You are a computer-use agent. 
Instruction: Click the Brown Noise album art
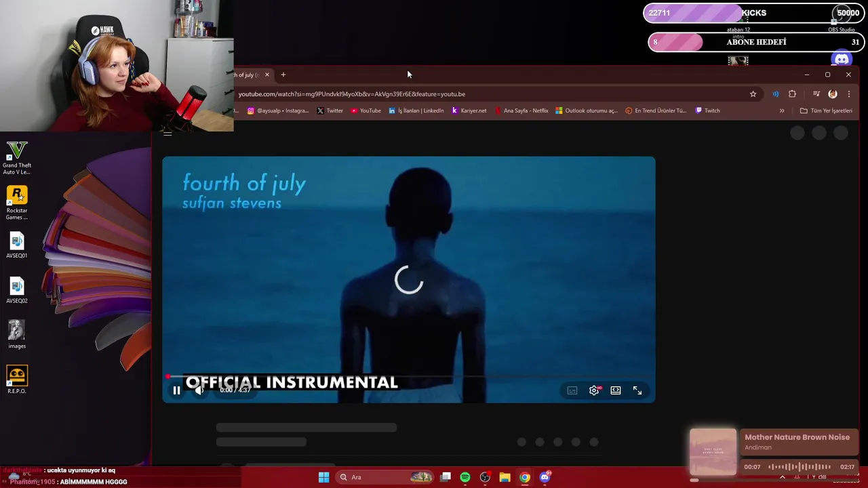coord(713,451)
